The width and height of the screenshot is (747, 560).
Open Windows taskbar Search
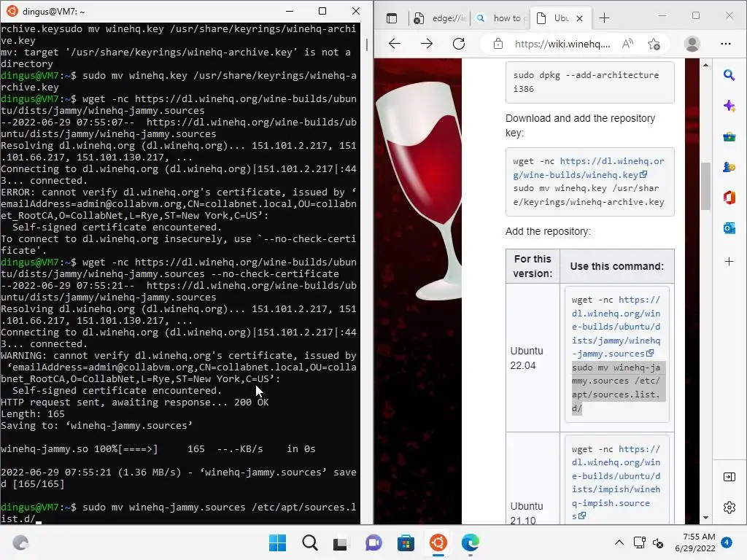309,542
